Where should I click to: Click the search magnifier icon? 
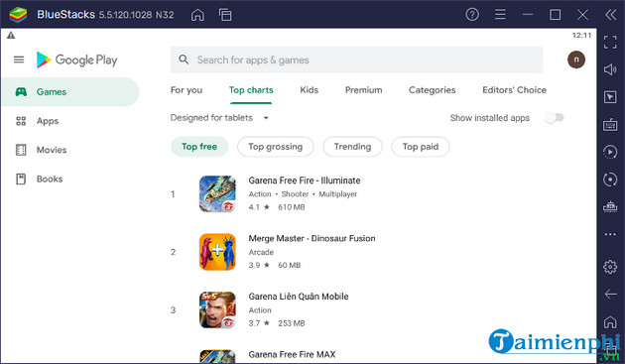184,60
